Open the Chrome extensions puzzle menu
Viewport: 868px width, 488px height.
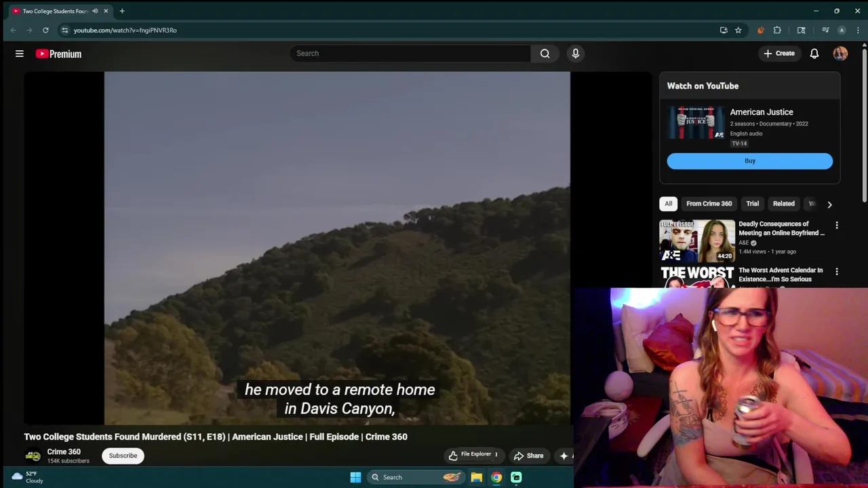[777, 30]
